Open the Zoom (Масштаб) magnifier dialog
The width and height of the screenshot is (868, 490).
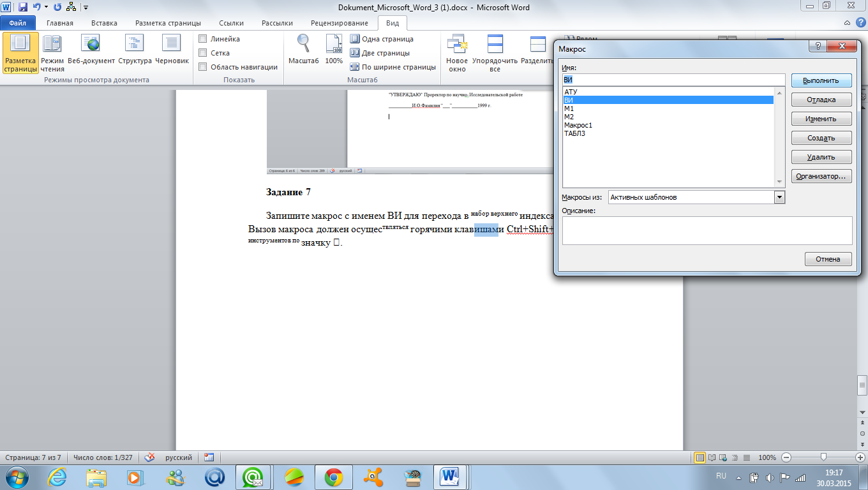[x=304, y=50]
